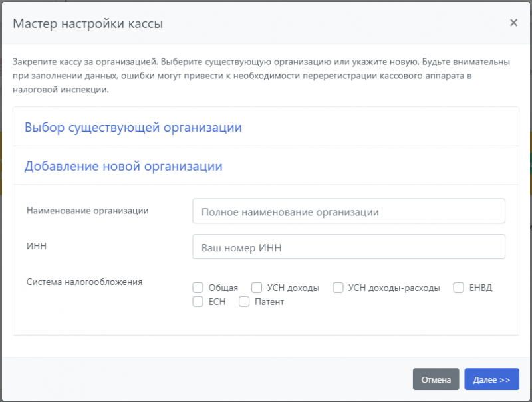
Task: Select the 'ЕНВД' checkbox
Action: [458, 288]
